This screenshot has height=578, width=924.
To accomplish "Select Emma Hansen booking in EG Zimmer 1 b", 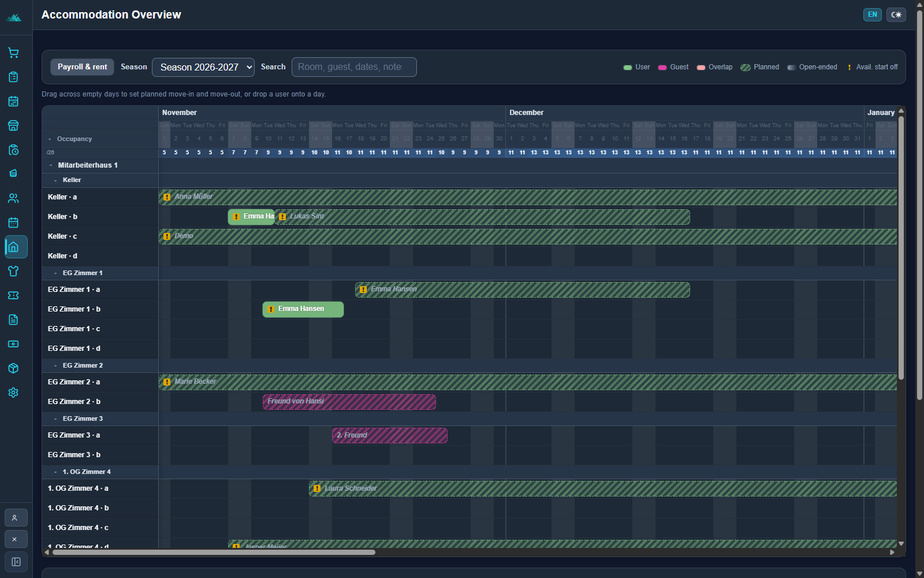I will pos(303,309).
